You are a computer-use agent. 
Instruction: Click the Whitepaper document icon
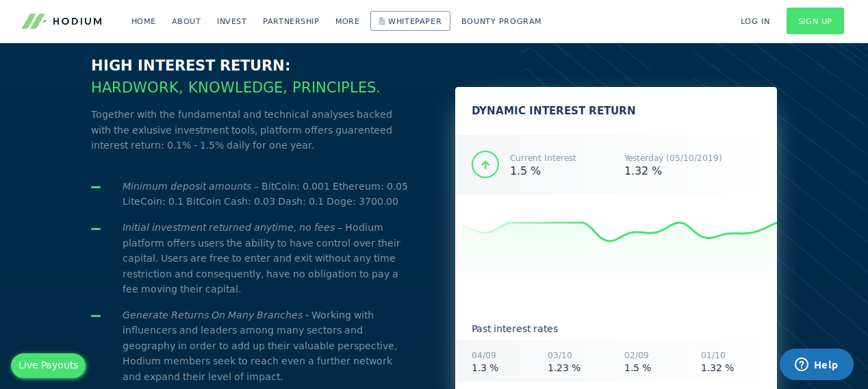click(382, 21)
